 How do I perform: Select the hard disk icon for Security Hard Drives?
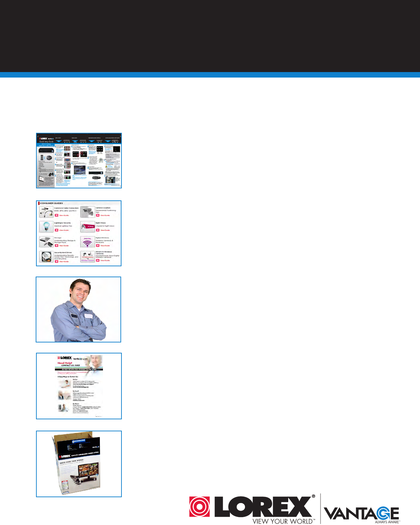coord(46,257)
